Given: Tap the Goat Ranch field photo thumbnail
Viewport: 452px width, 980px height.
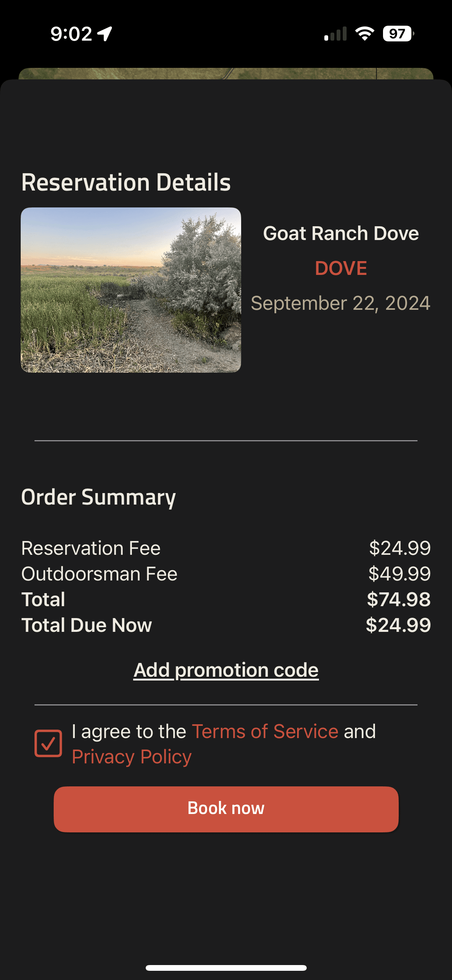Looking at the screenshot, I should point(131,290).
